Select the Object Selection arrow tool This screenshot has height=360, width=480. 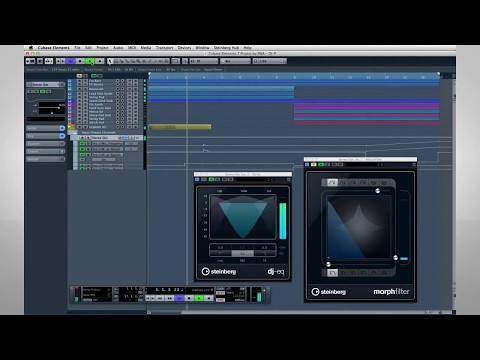(x=110, y=61)
